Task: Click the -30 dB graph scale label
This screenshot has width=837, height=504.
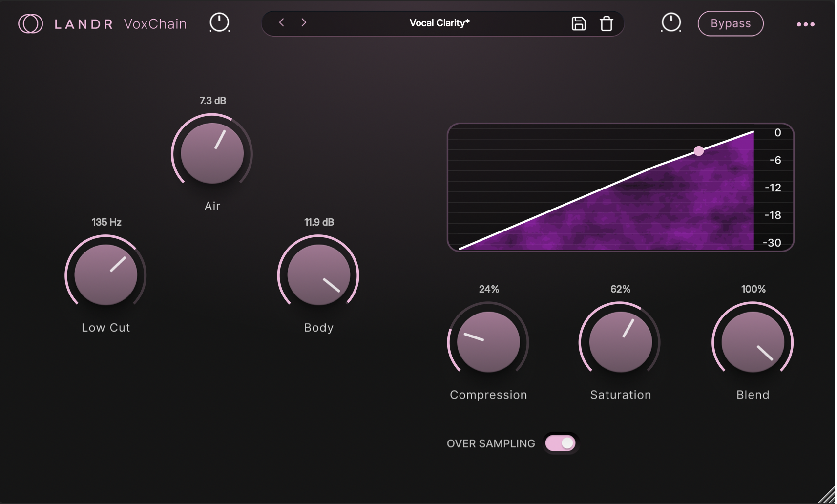Action: click(772, 243)
